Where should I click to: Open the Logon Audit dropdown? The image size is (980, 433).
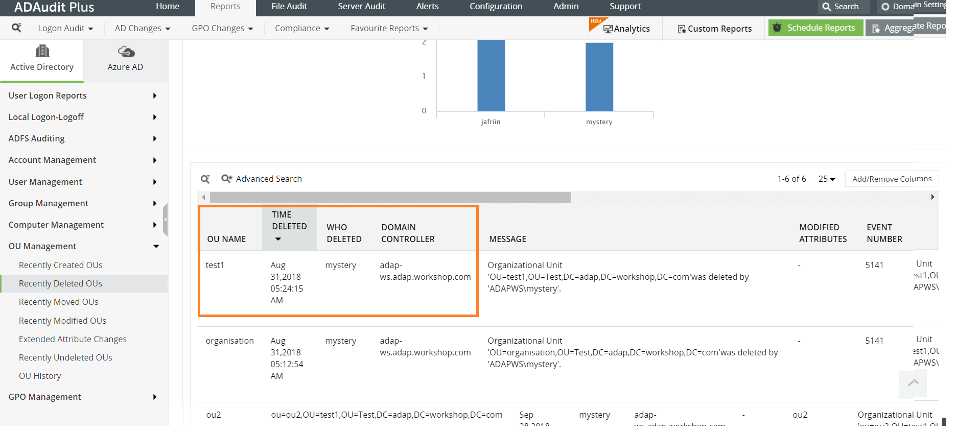tap(65, 29)
